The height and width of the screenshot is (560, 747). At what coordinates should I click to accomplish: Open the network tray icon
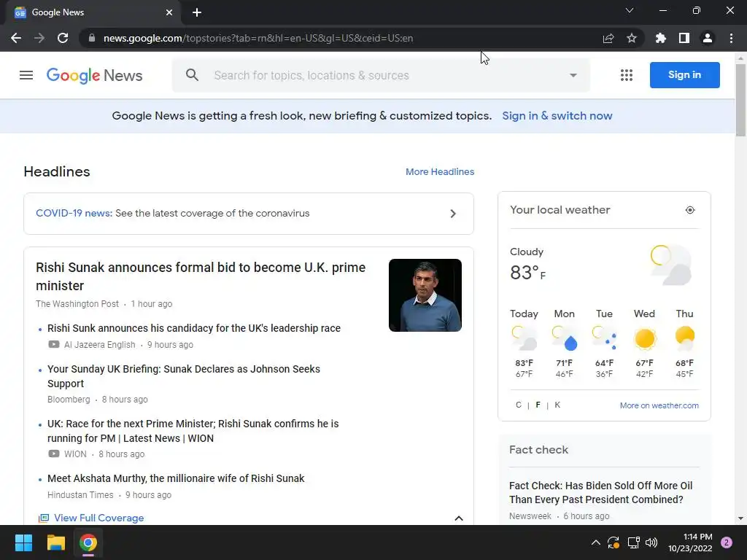tap(633, 542)
